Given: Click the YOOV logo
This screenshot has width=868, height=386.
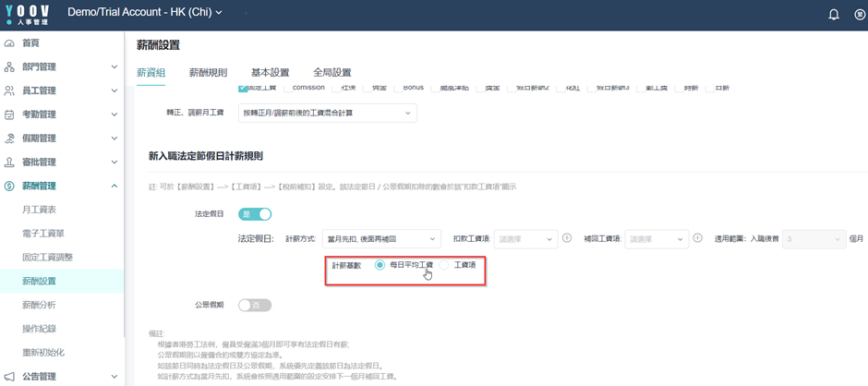Looking at the screenshot, I should (27, 14).
